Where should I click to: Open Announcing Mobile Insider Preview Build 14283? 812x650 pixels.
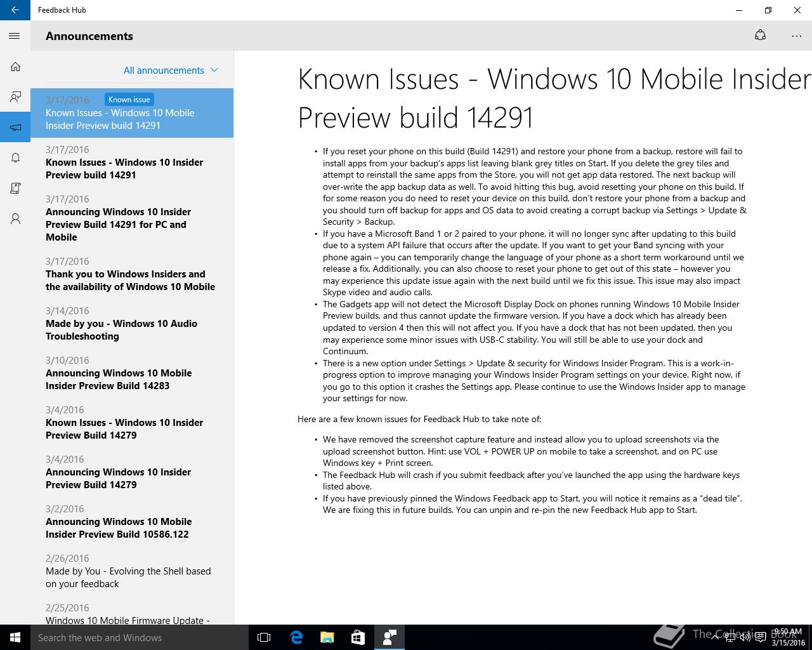132,373
